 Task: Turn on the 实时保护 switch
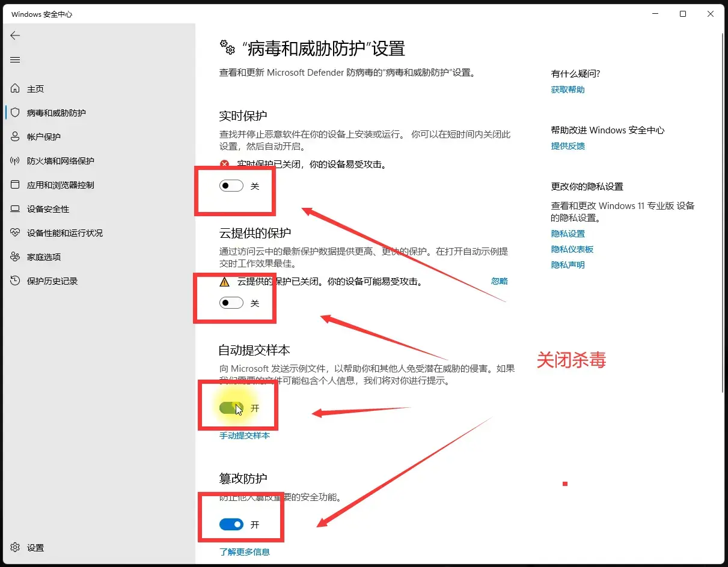coord(230,186)
